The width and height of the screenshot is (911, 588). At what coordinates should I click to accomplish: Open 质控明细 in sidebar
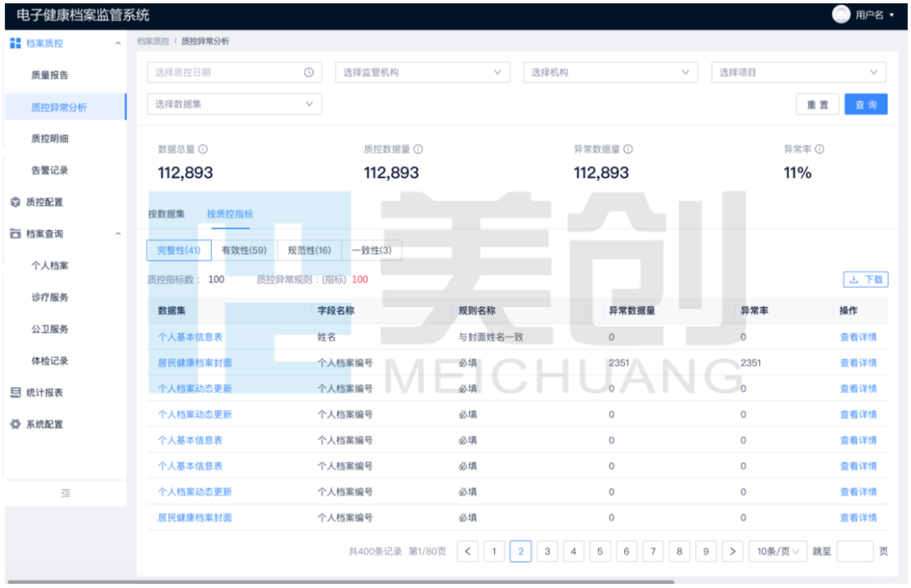pos(50,138)
